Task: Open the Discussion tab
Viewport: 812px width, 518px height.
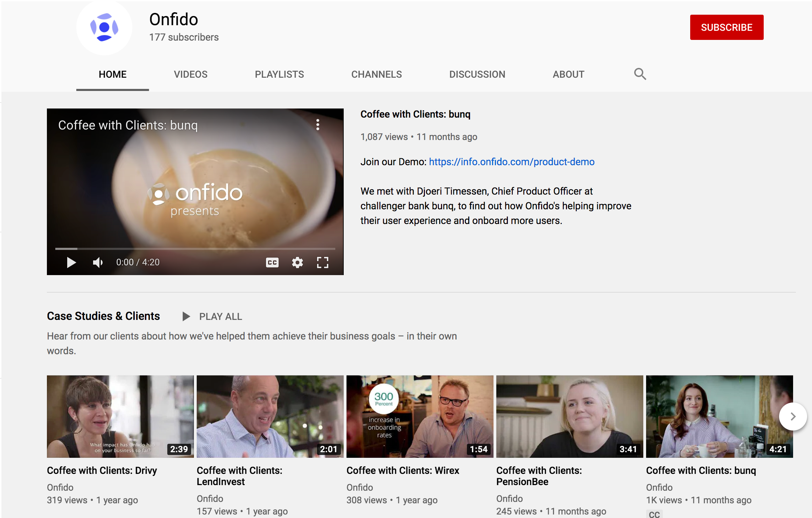Action: 477,74
